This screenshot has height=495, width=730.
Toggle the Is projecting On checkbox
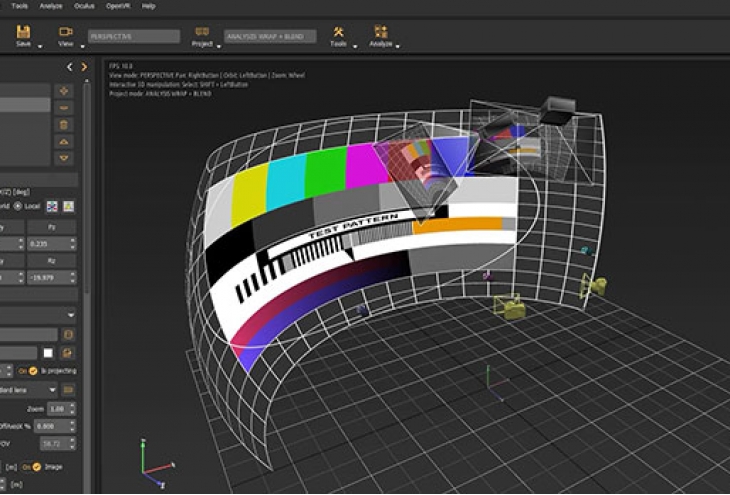tap(33, 371)
